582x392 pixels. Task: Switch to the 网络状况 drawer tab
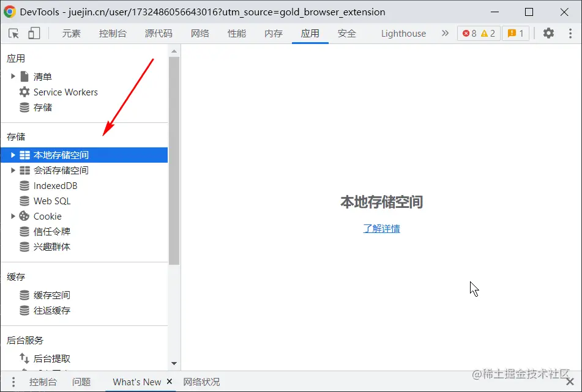coord(201,382)
